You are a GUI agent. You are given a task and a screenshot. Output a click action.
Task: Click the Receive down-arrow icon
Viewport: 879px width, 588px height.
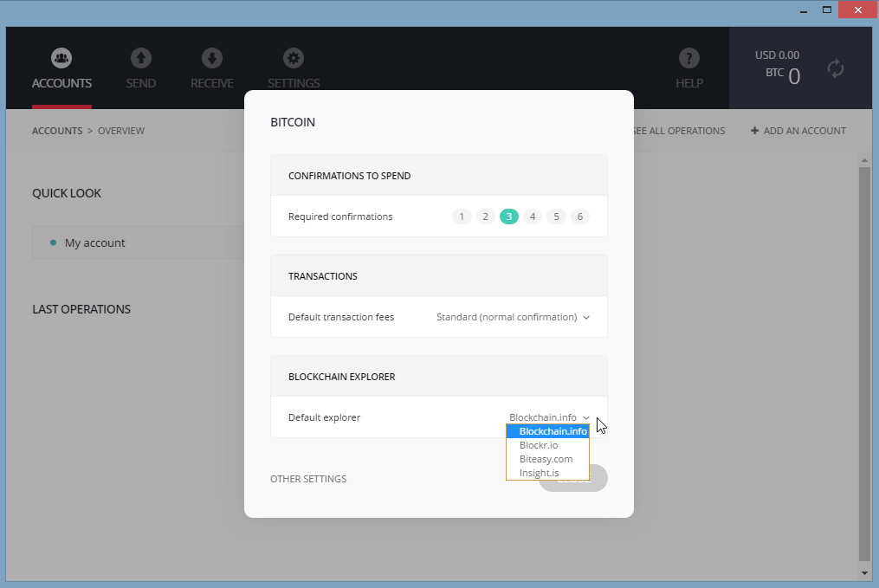212,58
